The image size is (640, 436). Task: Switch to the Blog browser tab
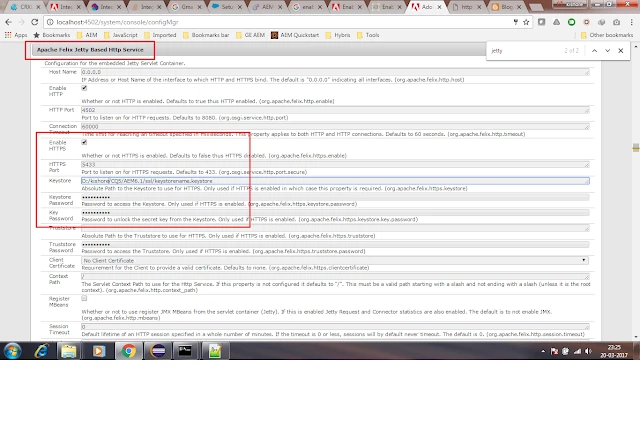pos(506,7)
